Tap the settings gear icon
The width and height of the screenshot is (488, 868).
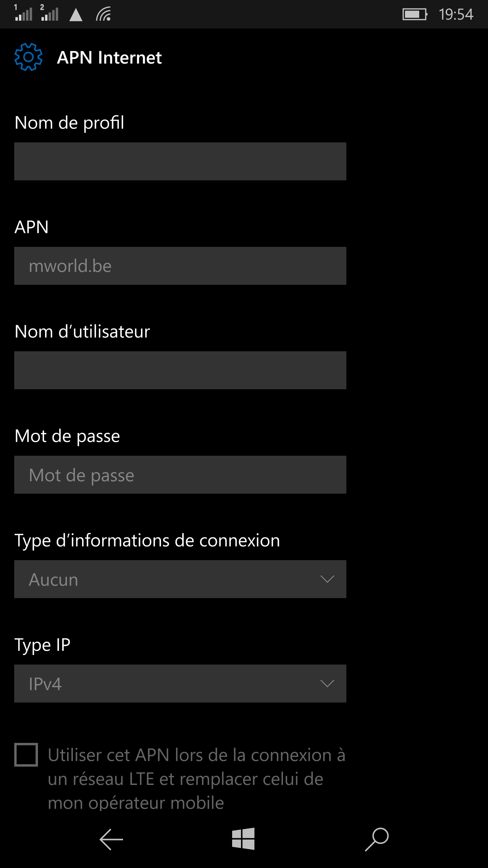28,57
